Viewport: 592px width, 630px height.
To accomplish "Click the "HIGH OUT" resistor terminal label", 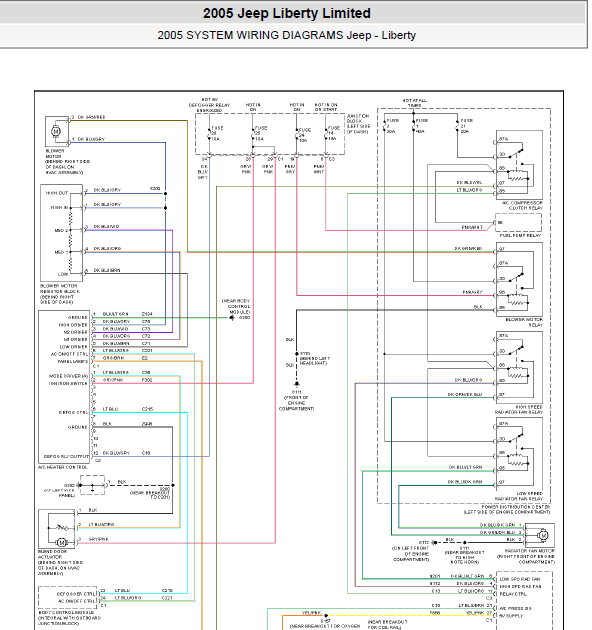I will point(57,193).
